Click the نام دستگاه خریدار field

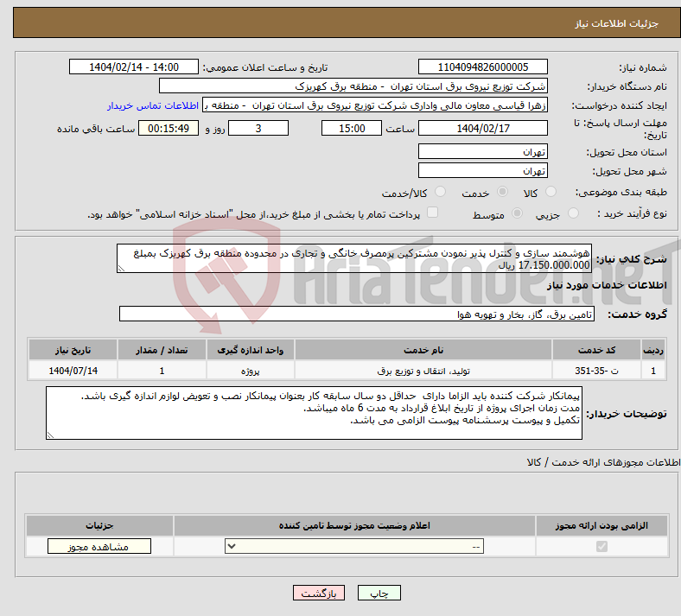coord(353,86)
